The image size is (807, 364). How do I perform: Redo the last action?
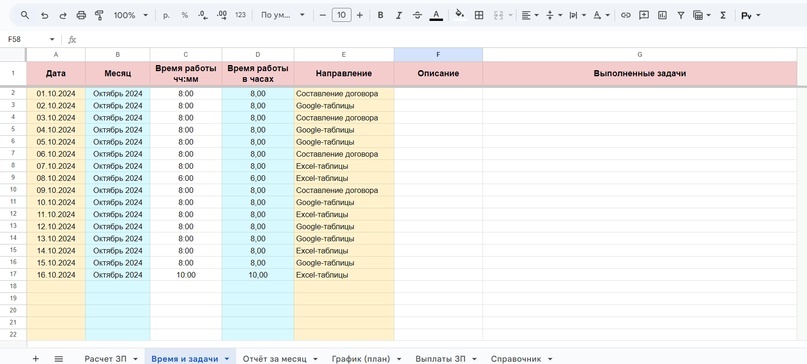pos(63,15)
